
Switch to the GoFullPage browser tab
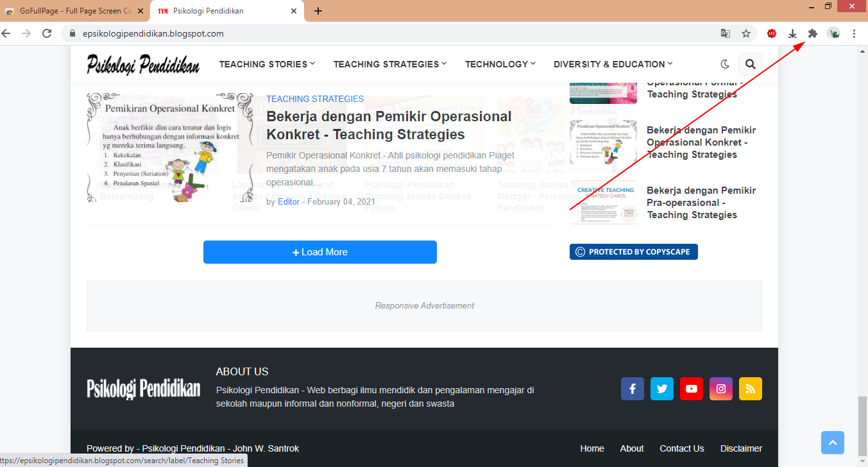pyautogui.click(x=71, y=10)
